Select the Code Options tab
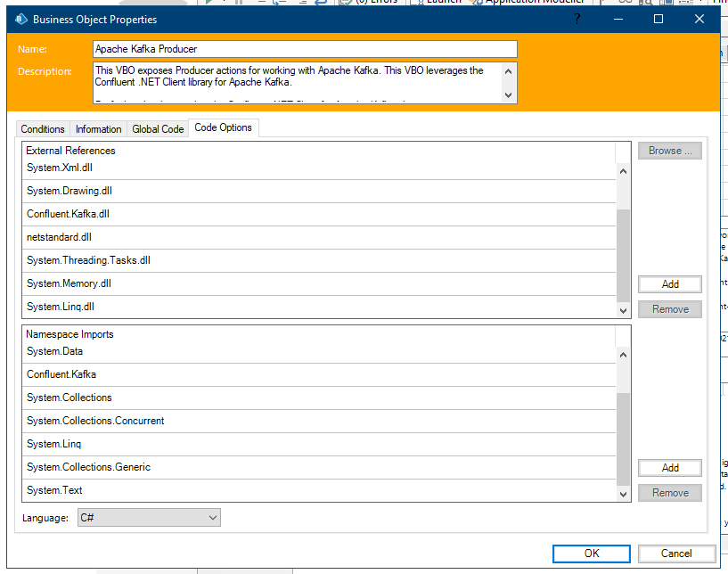728x574 pixels. click(x=224, y=127)
